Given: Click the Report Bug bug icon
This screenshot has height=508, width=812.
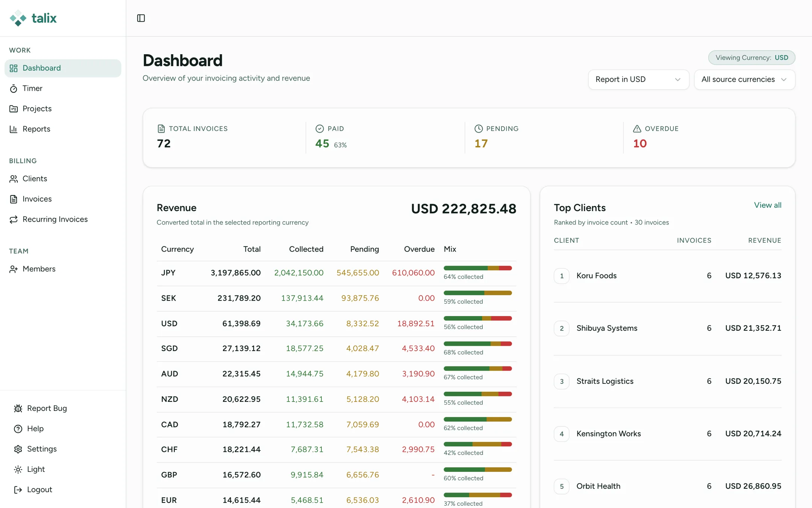Looking at the screenshot, I should [x=18, y=408].
